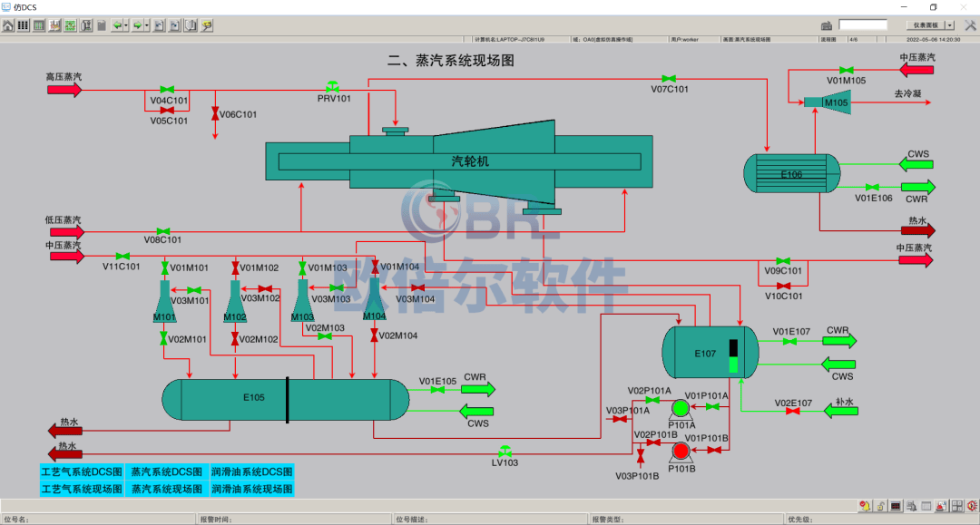980x525 pixels.
Task: Open 蒸汽系统现场图 page
Action: coord(167,489)
